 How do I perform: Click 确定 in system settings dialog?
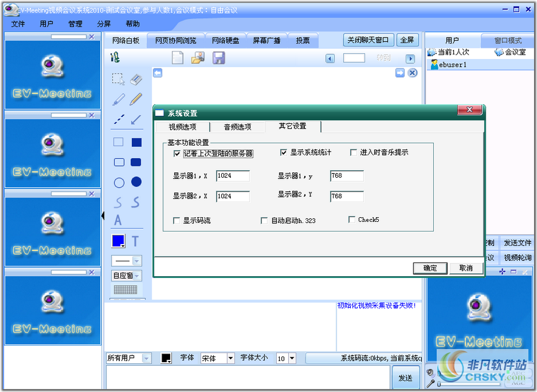pos(430,268)
